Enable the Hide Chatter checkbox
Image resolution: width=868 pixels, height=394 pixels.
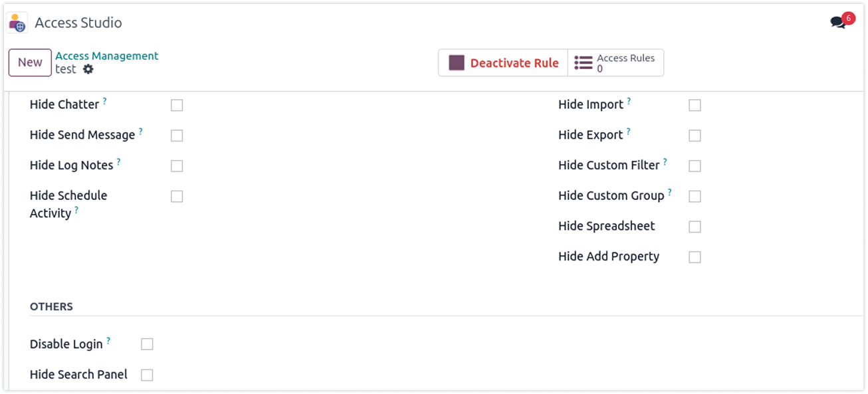177,105
